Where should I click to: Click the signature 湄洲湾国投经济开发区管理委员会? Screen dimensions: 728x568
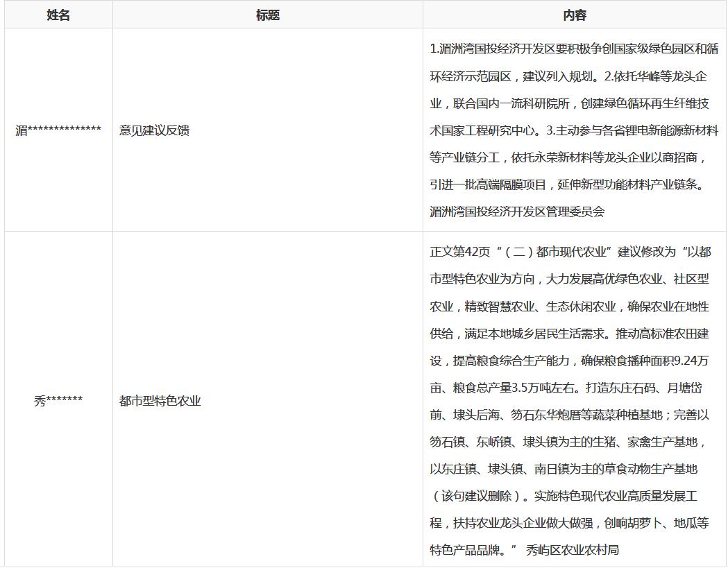coord(517,212)
